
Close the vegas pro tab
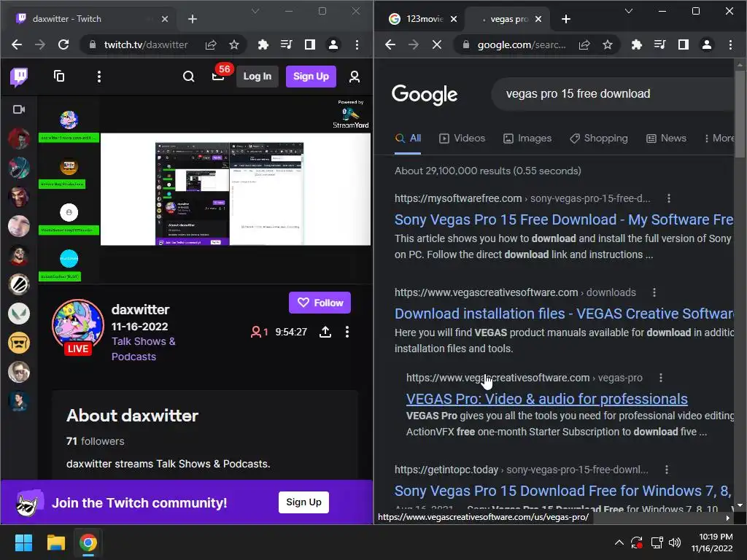click(538, 19)
